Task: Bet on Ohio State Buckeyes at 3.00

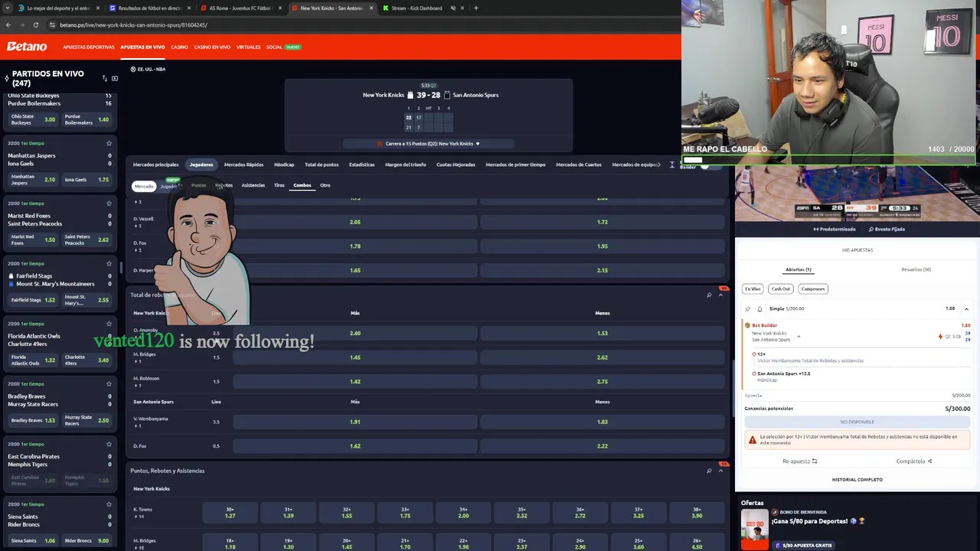Action: pos(33,119)
